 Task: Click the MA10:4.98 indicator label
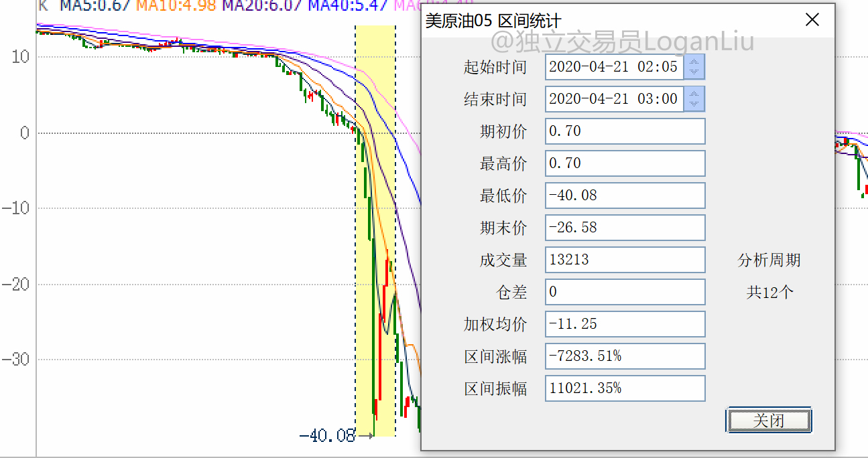[x=176, y=5]
